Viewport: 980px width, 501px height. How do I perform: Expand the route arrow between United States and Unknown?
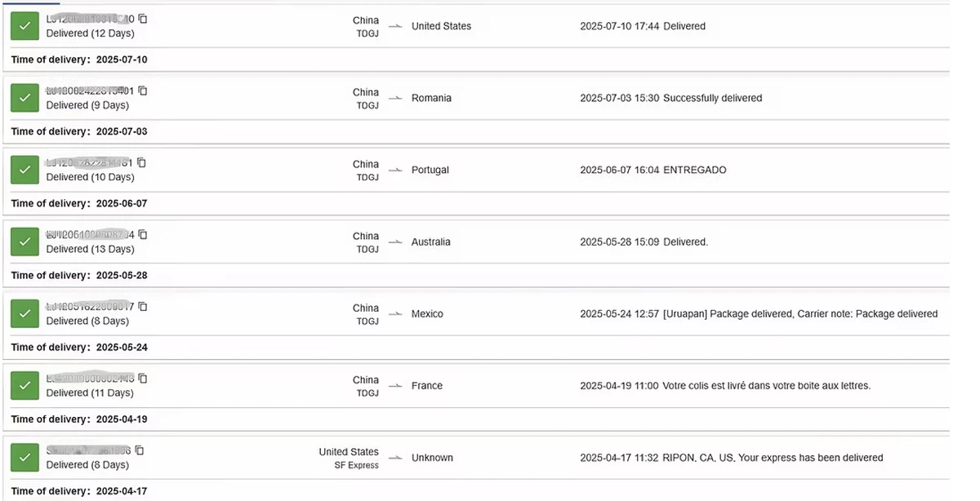tap(395, 457)
